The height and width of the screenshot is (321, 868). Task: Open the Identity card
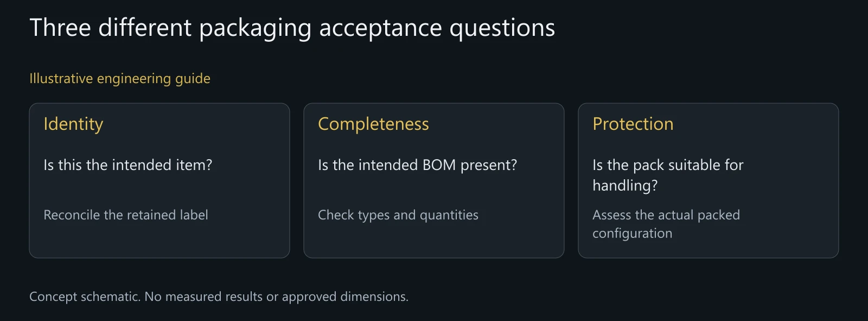[x=159, y=180]
